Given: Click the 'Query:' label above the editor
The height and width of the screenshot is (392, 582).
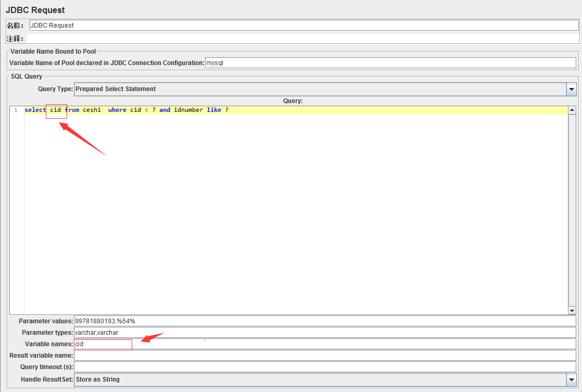Looking at the screenshot, I should pos(293,101).
